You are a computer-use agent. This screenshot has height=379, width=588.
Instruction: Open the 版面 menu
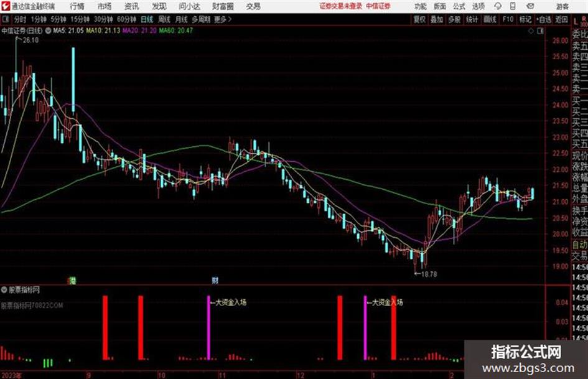[x=440, y=6]
